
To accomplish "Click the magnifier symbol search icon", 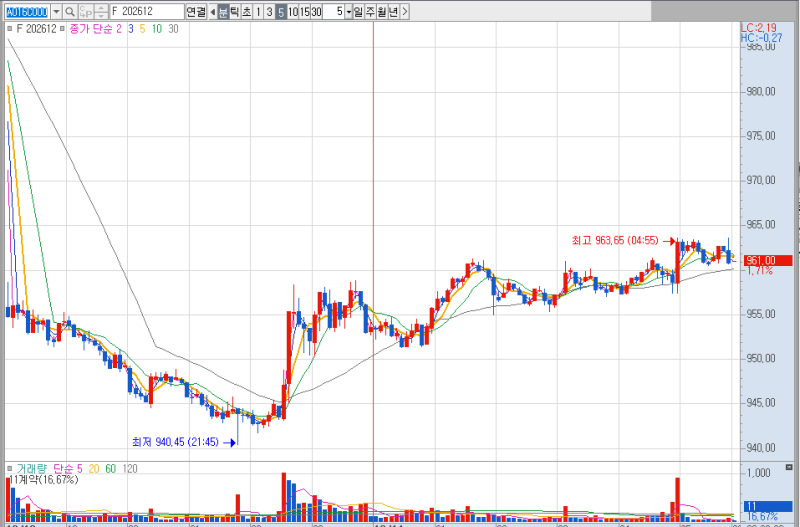I will (x=70, y=11).
